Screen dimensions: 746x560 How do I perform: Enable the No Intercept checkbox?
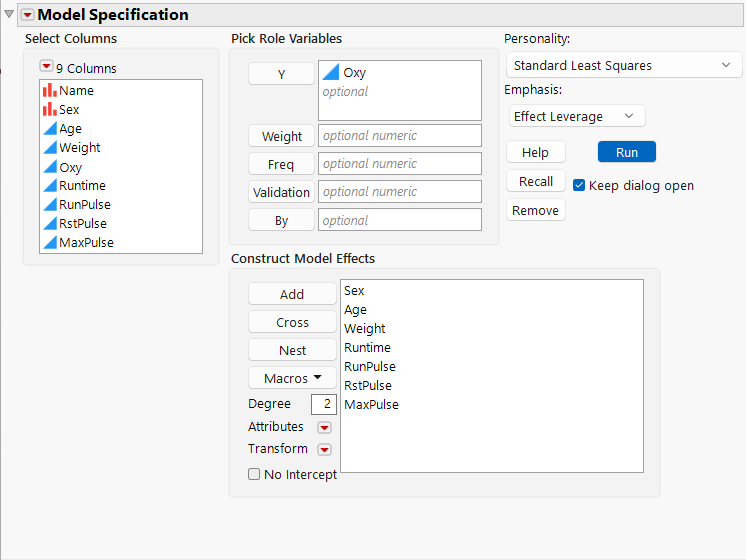(x=254, y=474)
